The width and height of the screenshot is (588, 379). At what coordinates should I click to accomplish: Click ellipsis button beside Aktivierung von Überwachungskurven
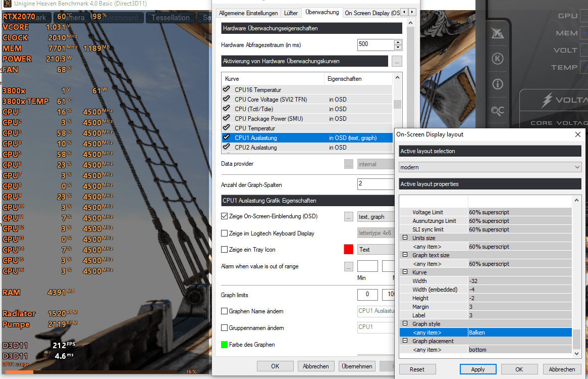[x=397, y=61]
